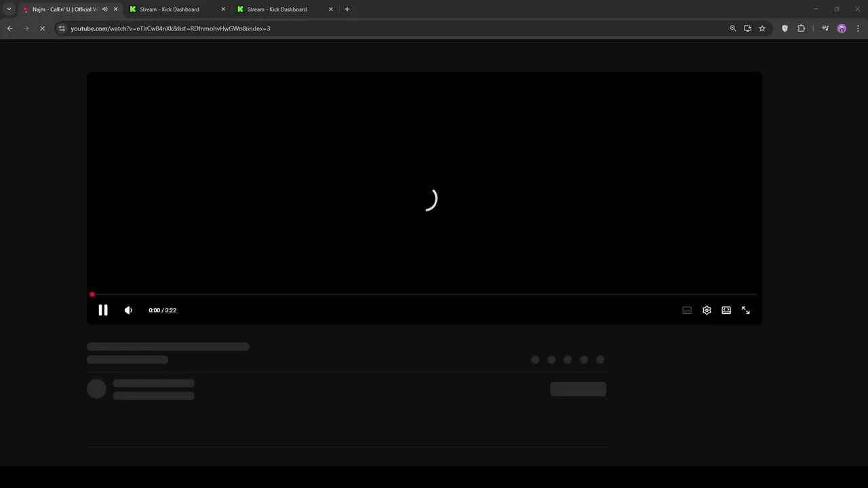Bookmark this page with the star

point(762,28)
